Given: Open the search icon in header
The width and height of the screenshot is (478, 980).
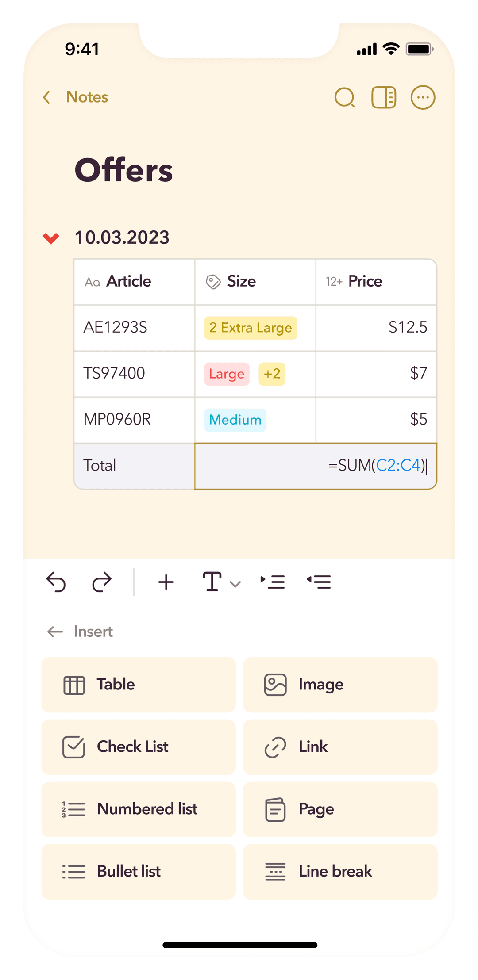Looking at the screenshot, I should tap(345, 97).
